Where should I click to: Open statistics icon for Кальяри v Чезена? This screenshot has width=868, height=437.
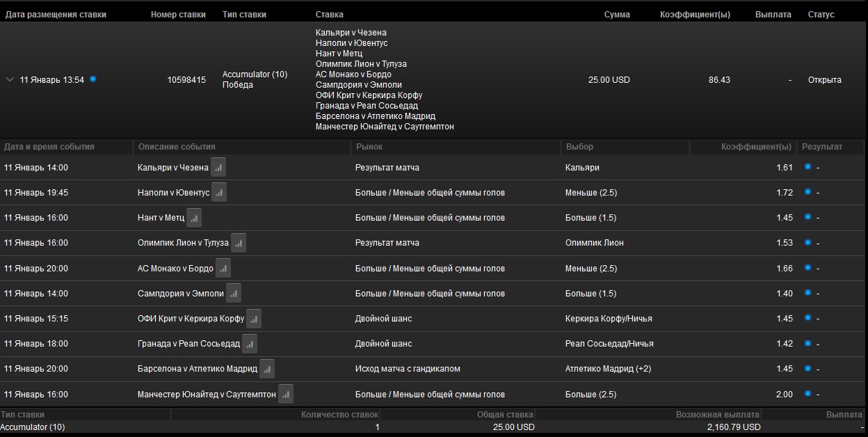218,168
